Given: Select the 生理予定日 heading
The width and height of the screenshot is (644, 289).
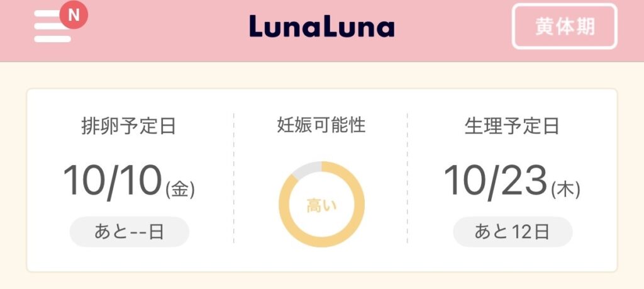Looking at the screenshot, I should [512, 127].
